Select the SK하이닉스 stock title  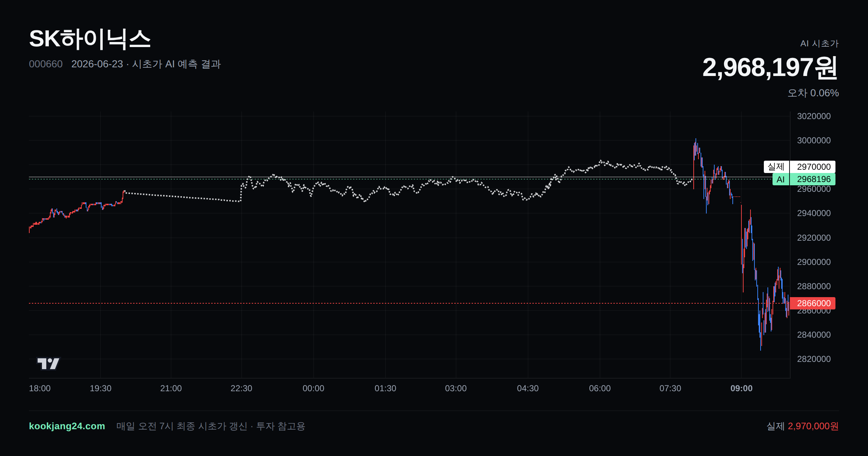[90, 39]
